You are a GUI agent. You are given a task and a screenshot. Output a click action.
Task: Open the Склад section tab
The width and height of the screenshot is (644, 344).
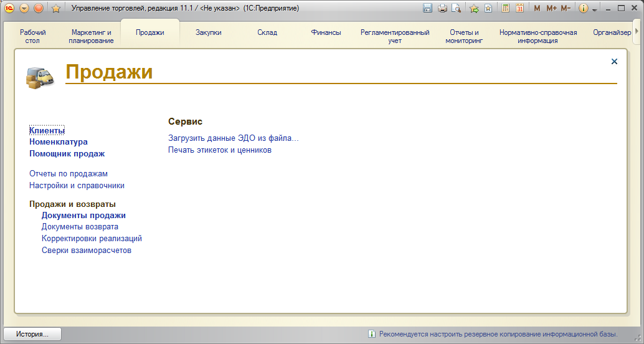[267, 32]
